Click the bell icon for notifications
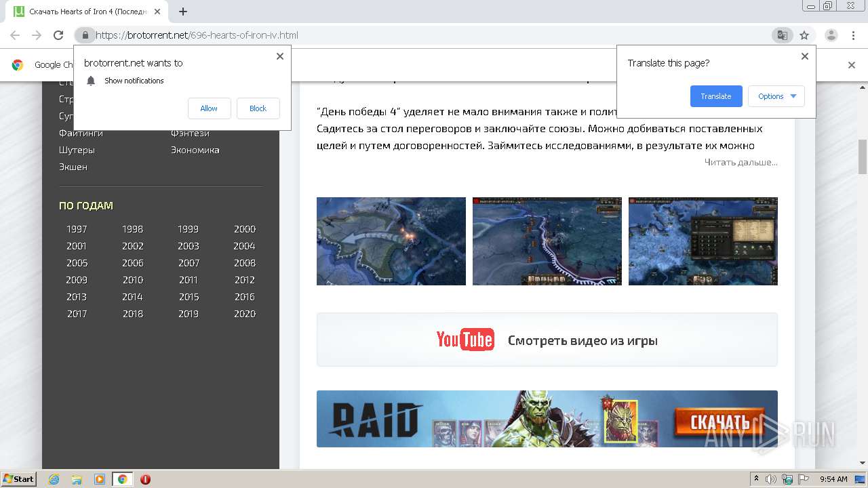868x488 pixels. point(91,81)
